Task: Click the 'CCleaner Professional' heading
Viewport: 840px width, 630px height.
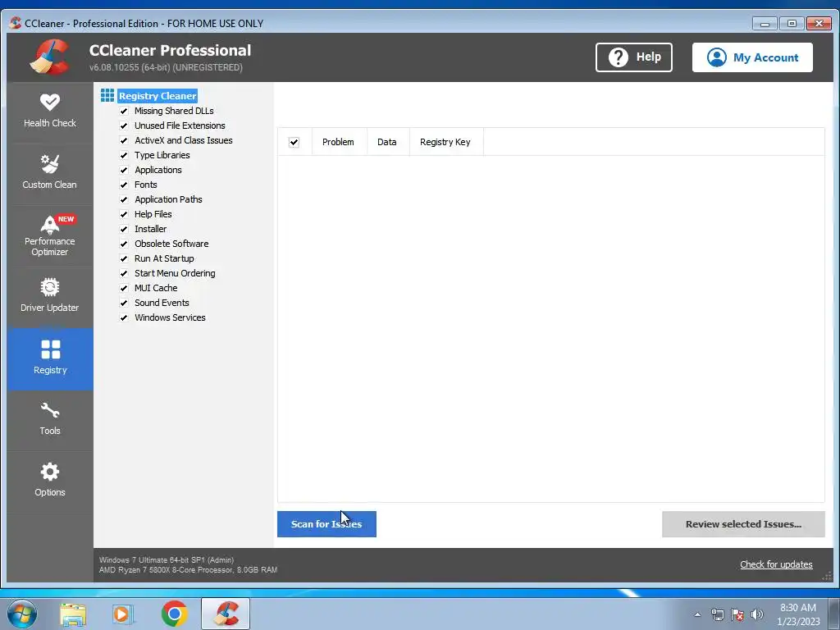Action: [170, 50]
